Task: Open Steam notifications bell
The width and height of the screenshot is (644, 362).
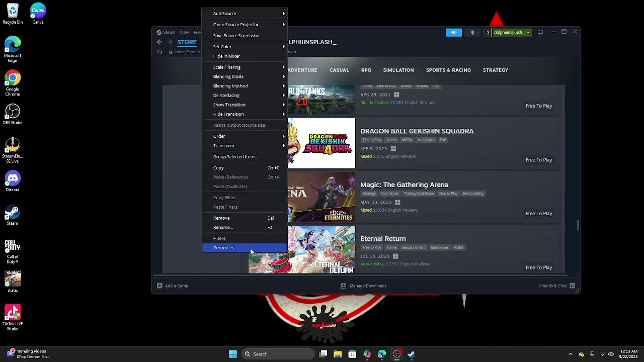Action: point(472,32)
